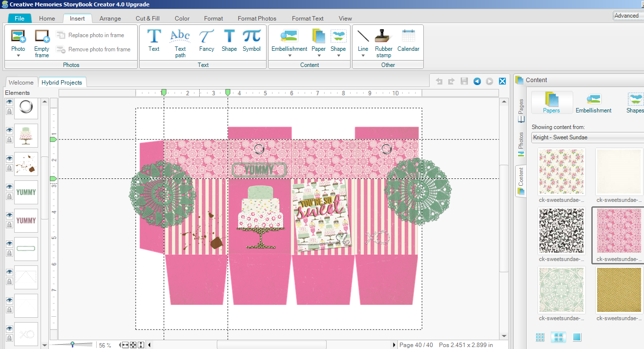
Task: Select the gold polka dot paper swatch
Action: (x=619, y=290)
